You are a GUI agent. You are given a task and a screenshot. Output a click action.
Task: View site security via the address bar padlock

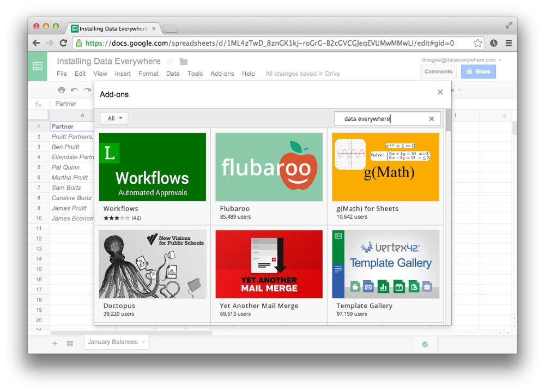point(80,43)
